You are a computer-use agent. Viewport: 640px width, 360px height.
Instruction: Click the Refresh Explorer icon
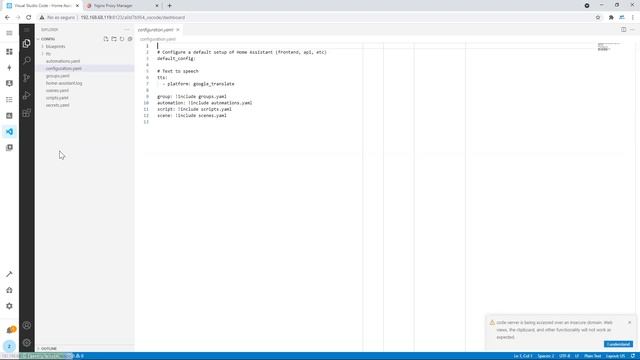[122, 39]
